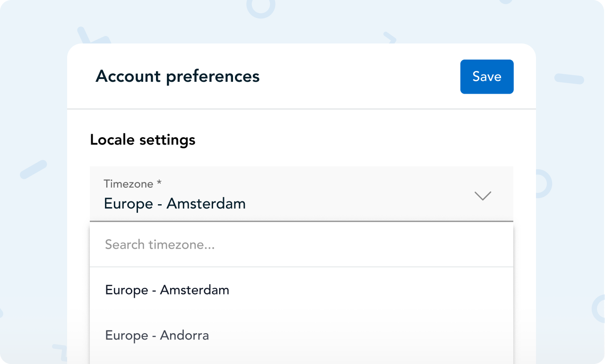
Task: Click the Save button
Action: [x=487, y=77]
